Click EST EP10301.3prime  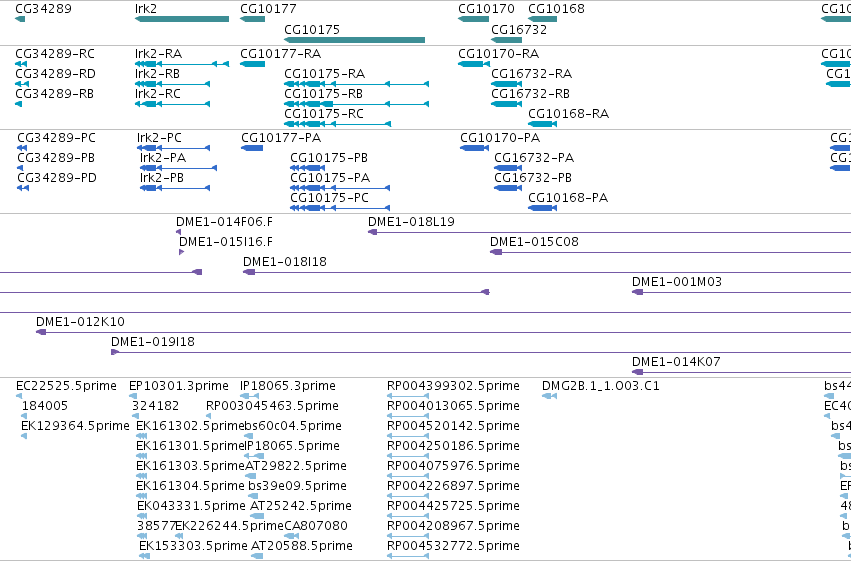tap(132, 397)
